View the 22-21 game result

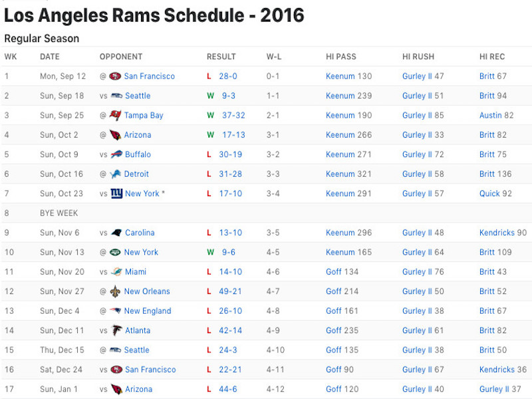pyautogui.click(x=230, y=370)
